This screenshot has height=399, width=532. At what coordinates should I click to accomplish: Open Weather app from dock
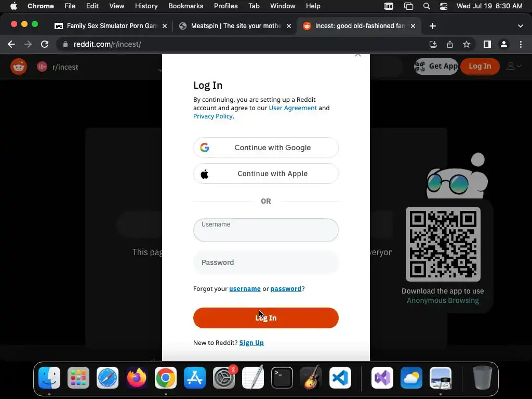pos(411,378)
